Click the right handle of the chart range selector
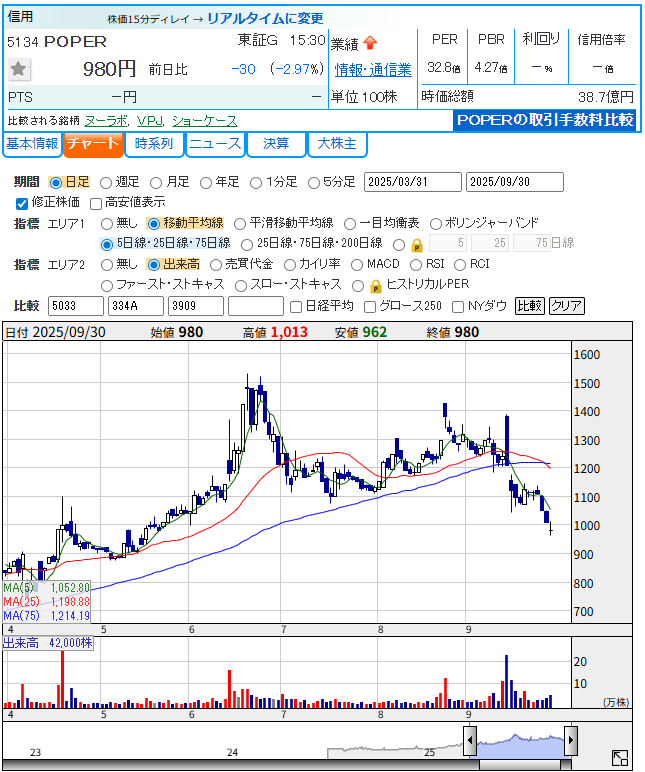This screenshot has height=772, width=645. [x=571, y=740]
